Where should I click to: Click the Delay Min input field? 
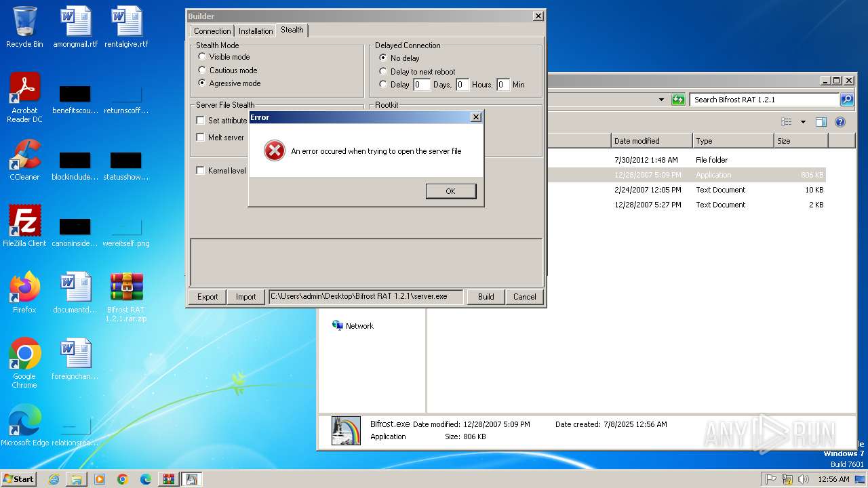pos(503,85)
